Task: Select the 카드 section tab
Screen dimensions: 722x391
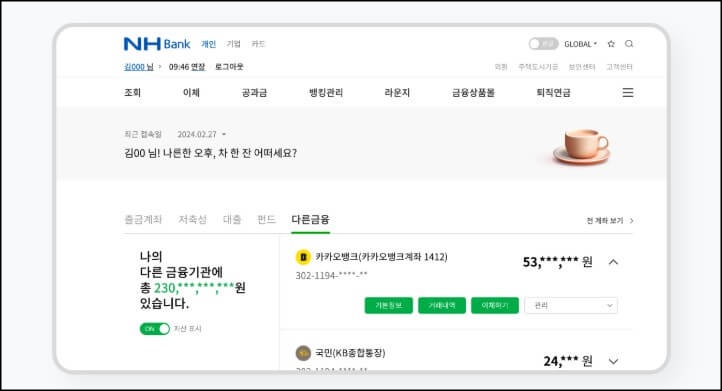Action: (258, 44)
